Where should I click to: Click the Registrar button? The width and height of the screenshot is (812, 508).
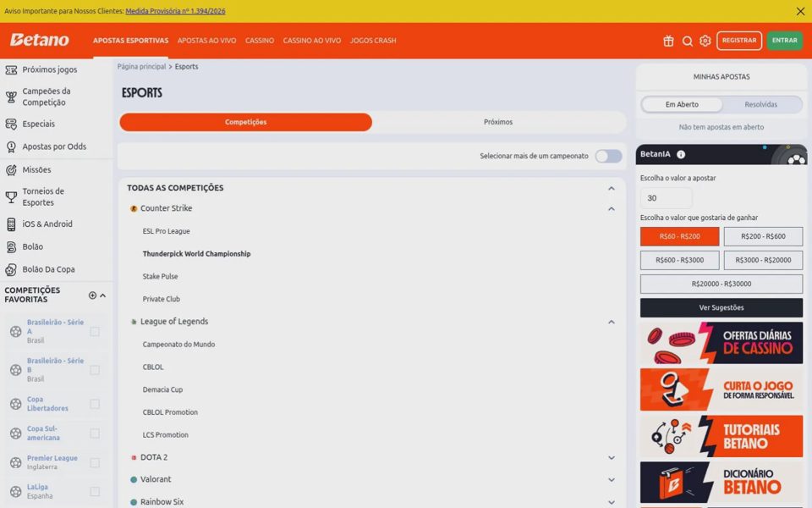tap(739, 41)
